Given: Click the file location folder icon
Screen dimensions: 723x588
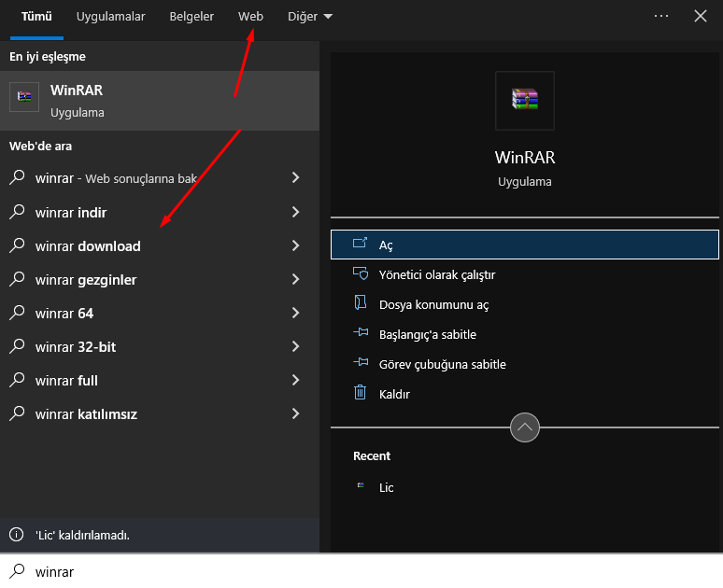Looking at the screenshot, I should pyautogui.click(x=361, y=302).
